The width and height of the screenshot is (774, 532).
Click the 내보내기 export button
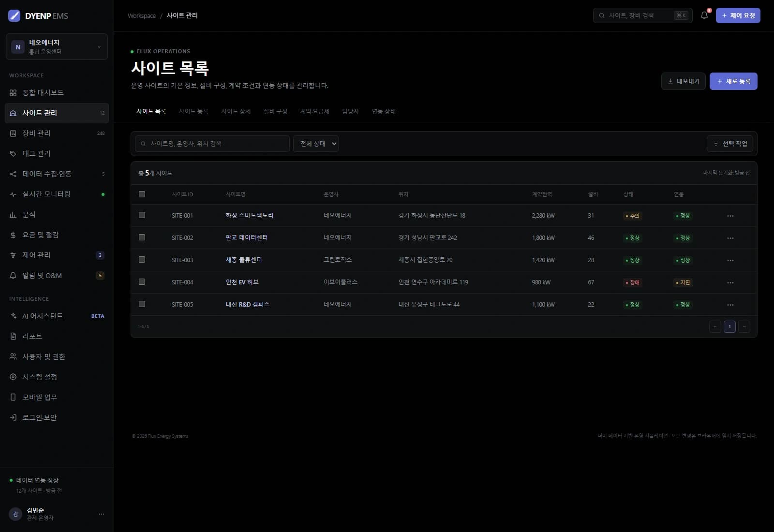point(684,81)
